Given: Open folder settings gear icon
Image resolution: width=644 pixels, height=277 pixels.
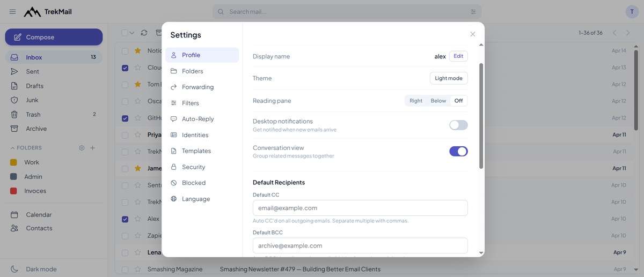Looking at the screenshot, I should click(82, 148).
